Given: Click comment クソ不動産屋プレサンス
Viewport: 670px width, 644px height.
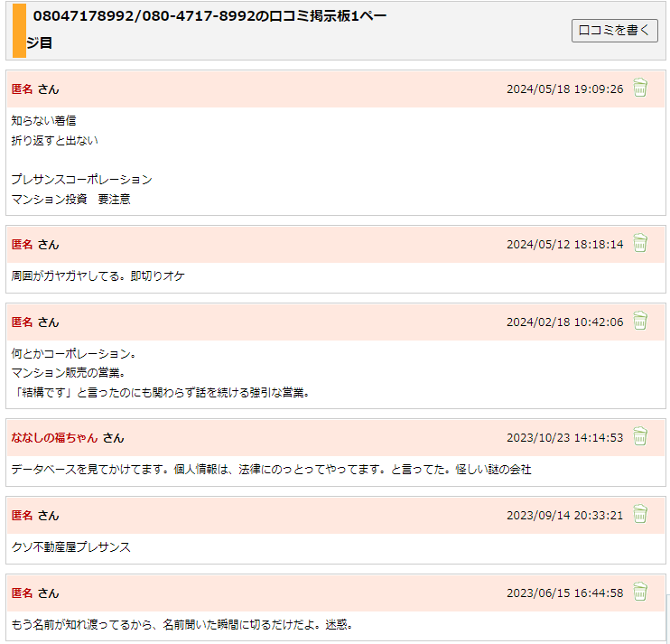Looking at the screenshot, I should click(71, 547).
